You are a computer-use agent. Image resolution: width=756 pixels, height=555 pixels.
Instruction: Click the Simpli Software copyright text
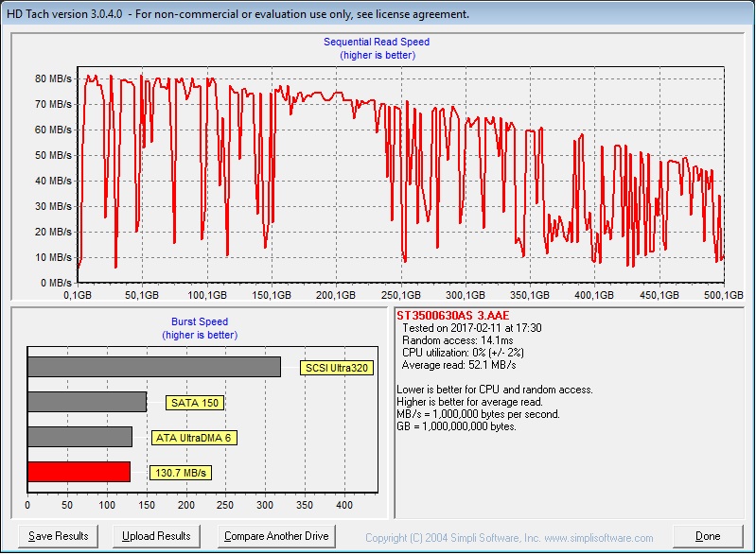(x=509, y=537)
